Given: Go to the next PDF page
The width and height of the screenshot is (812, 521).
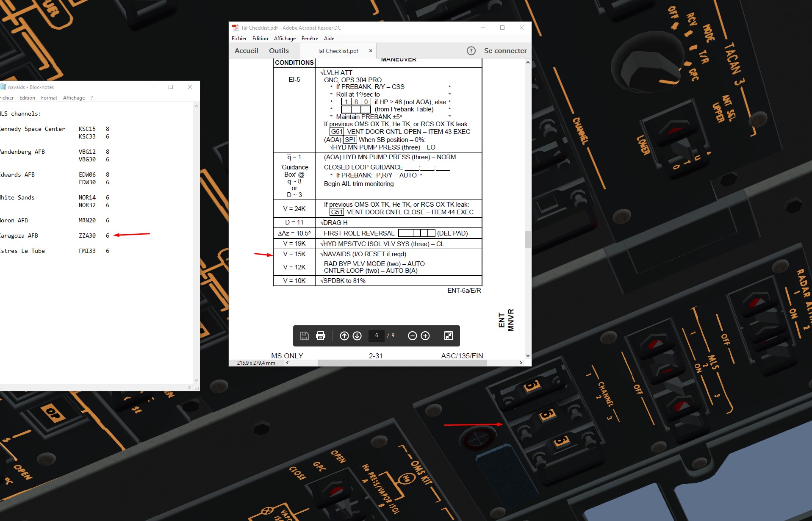Looking at the screenshot, I should (357, 336).
